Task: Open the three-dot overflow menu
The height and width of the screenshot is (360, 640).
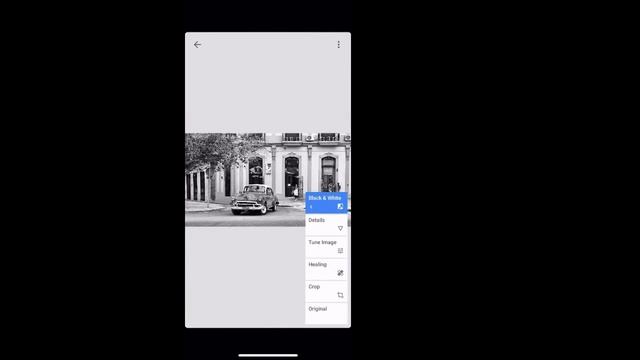Action: click(338, 44)
